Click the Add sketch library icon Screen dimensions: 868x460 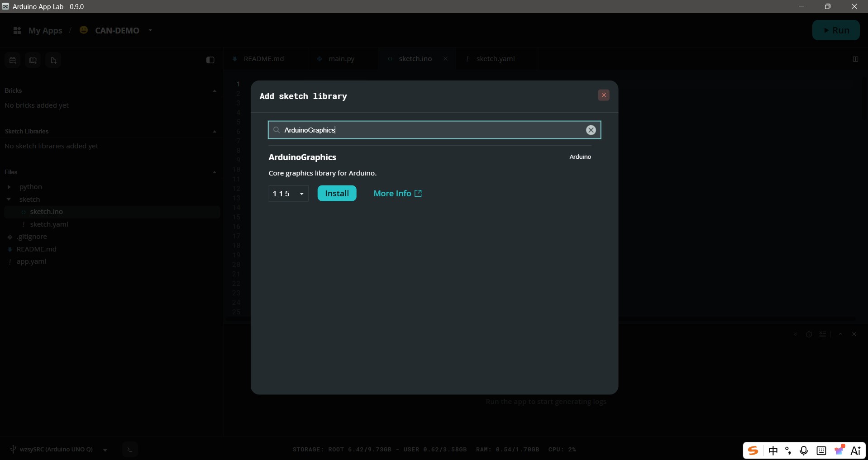pyautogui.click(x=33, y=60)
